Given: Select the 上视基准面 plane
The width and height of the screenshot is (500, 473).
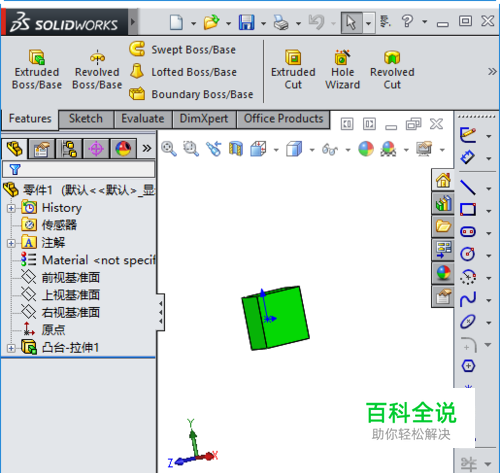Looking at the screenshot, I should [60, 295].
